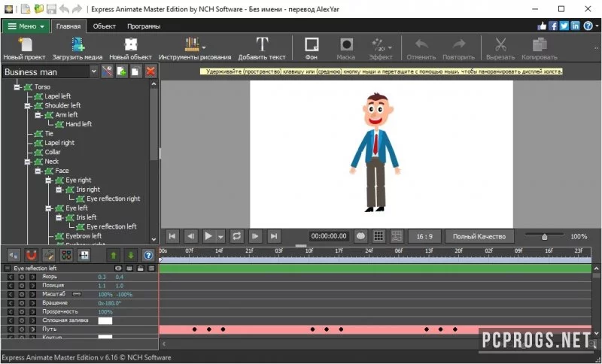Viewport: 602px width, 364px height.
Task: Click the green up arrow move-layer icon
Action: pyautogui.click(x=114, y=255)
